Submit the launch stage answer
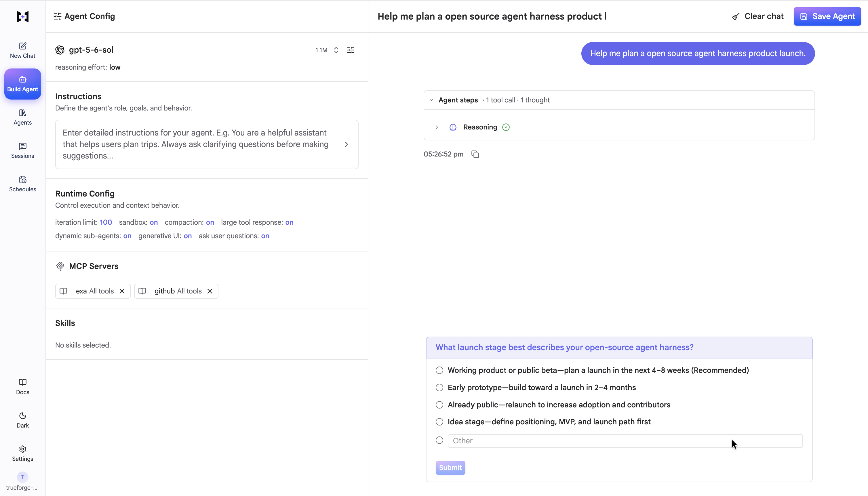This screenshot has height=496, width=868. (x=450, y=468)
